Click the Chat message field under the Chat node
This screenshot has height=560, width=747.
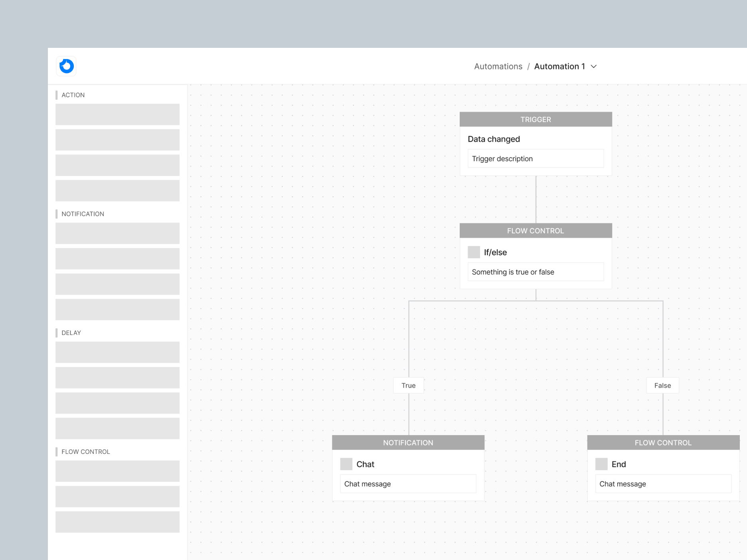pyautogui.click(x=408, y=483)
